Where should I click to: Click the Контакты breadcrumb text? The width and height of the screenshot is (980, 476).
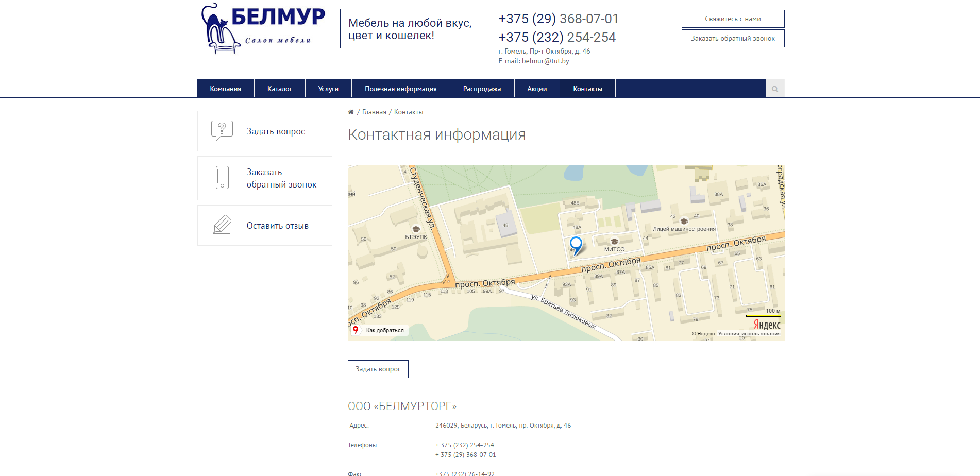[x=409, y=112]
